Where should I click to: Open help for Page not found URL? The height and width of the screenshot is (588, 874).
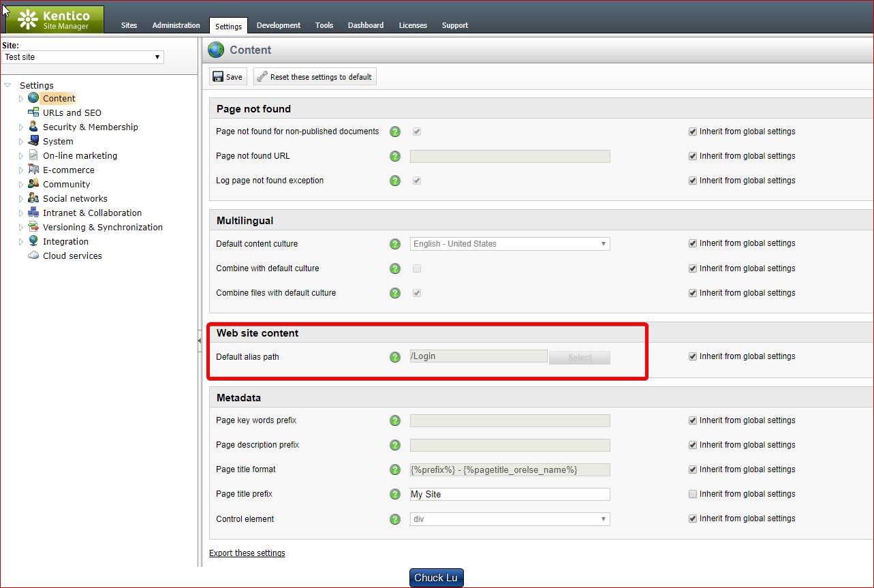pos(395,156)
